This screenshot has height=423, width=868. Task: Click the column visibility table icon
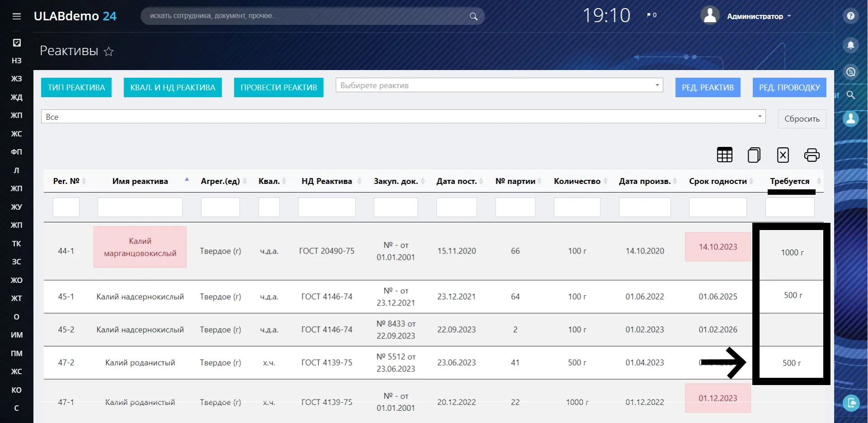[725, 155]
